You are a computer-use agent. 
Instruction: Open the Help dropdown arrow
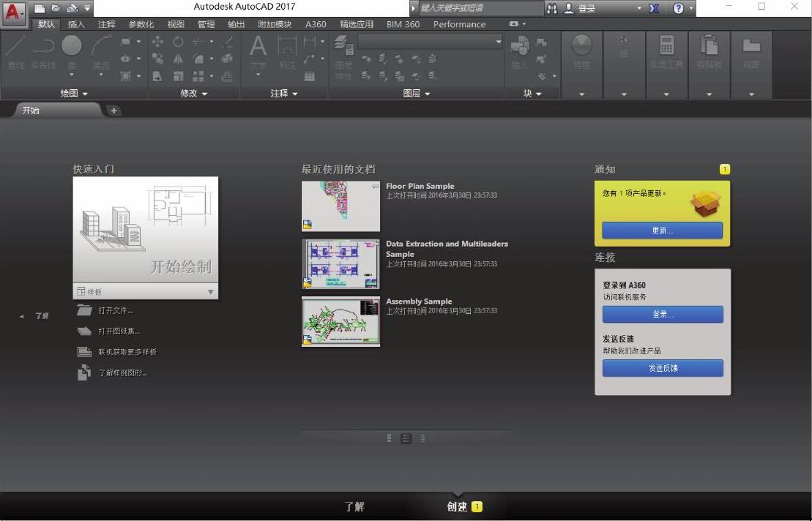pos(690,8)
